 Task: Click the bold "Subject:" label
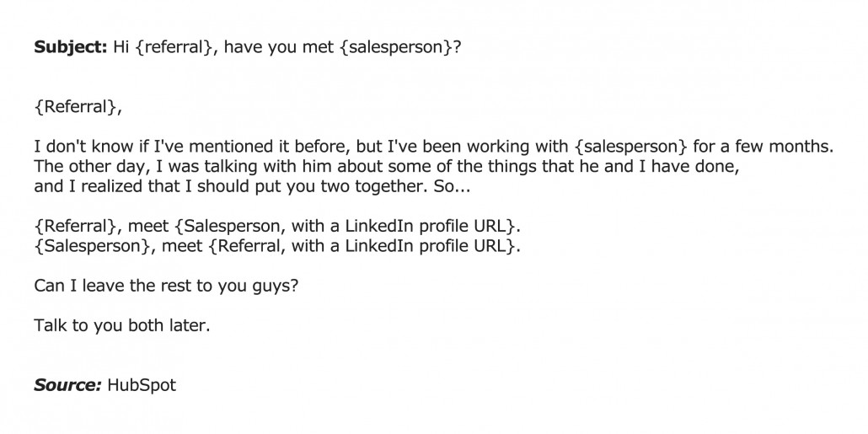point(70,47)
